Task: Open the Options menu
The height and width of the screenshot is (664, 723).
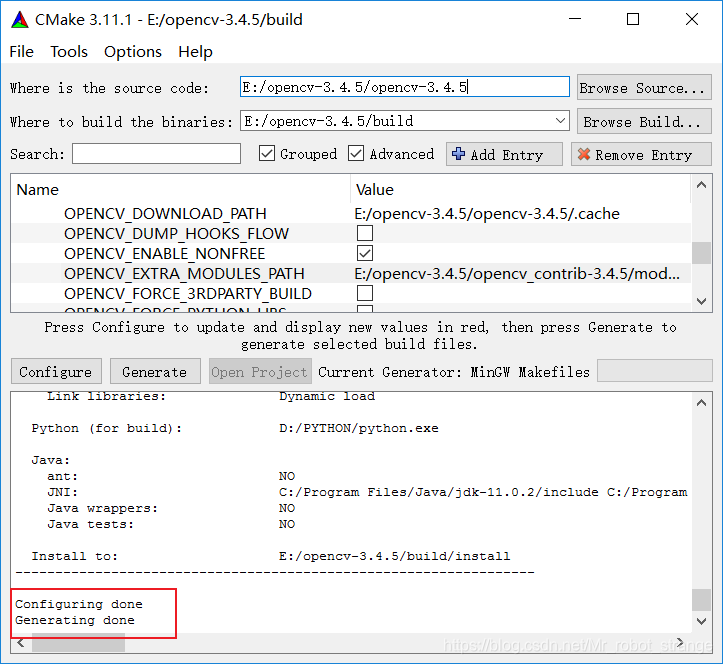Action: click(x=133, y=52)
